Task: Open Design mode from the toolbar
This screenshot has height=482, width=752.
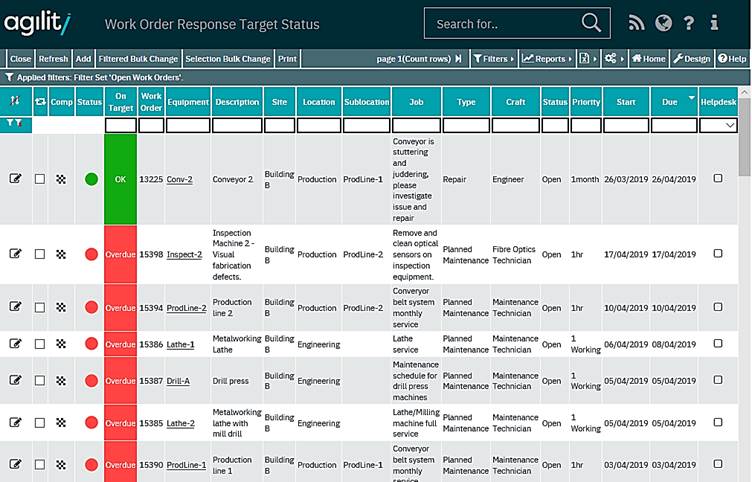Action: pyautogui.click(x=691, y=59)
